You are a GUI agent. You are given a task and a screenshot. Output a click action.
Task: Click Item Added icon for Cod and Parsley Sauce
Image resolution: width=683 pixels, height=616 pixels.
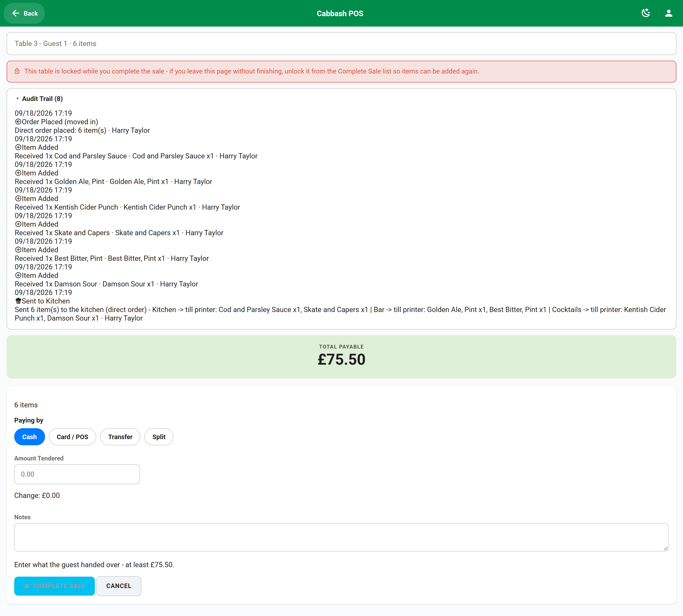[18, 147]
